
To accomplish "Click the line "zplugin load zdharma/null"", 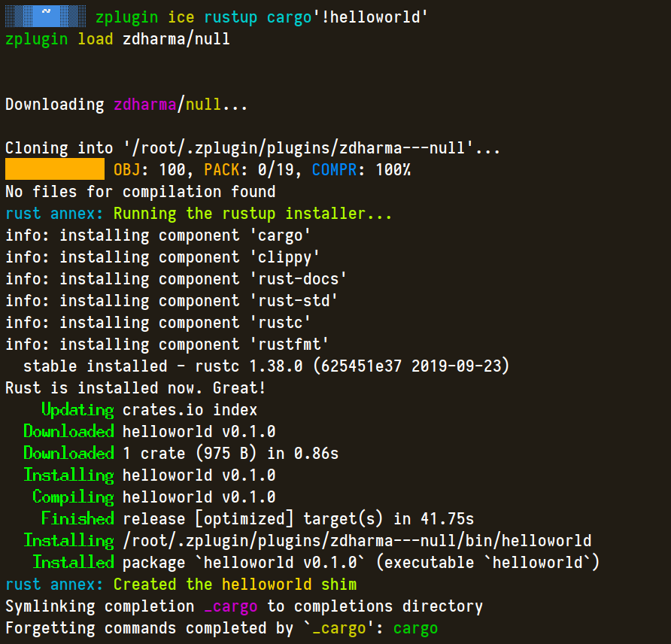I will pyautogui.click(x=117, y=39).
